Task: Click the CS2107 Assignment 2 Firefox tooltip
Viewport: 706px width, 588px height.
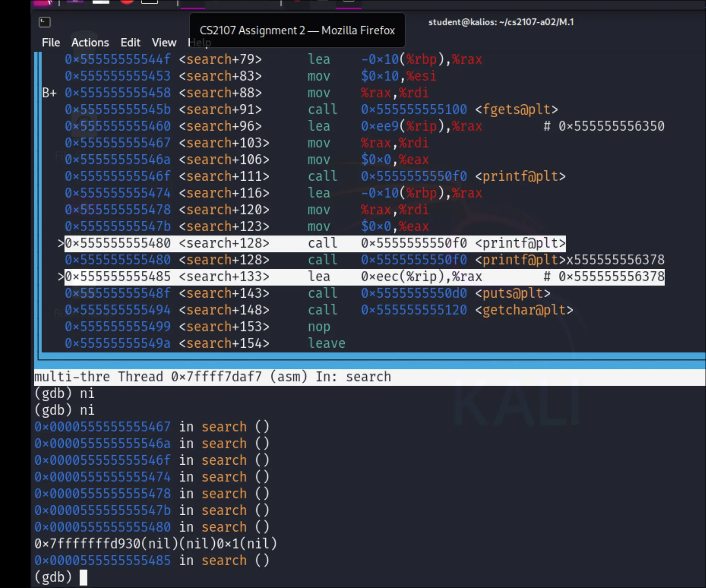Action: point(297,30)
